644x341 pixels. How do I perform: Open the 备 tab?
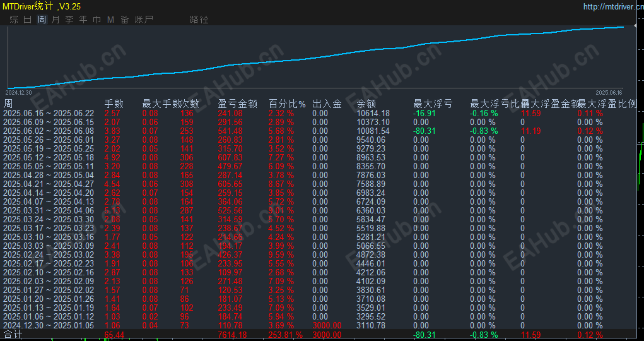[124, 20]
